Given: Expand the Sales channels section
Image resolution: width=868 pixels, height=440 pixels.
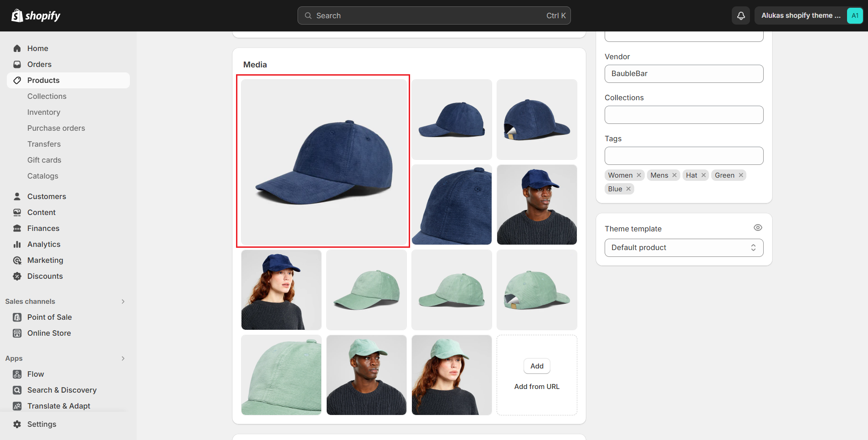Looking at the screenshot, I should pyautogui.click(x=123, y=302).
